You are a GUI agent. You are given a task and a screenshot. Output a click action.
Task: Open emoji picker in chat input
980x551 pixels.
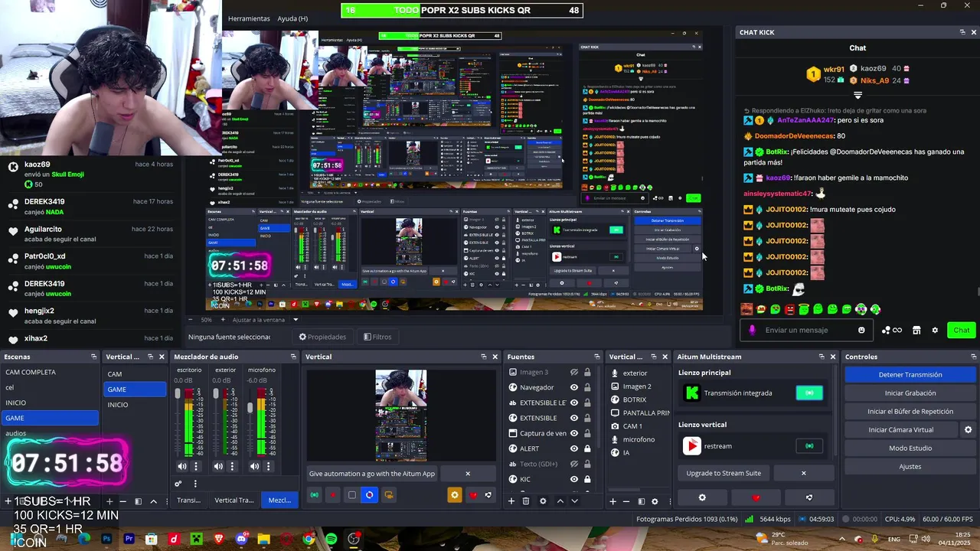pos(861,330)
